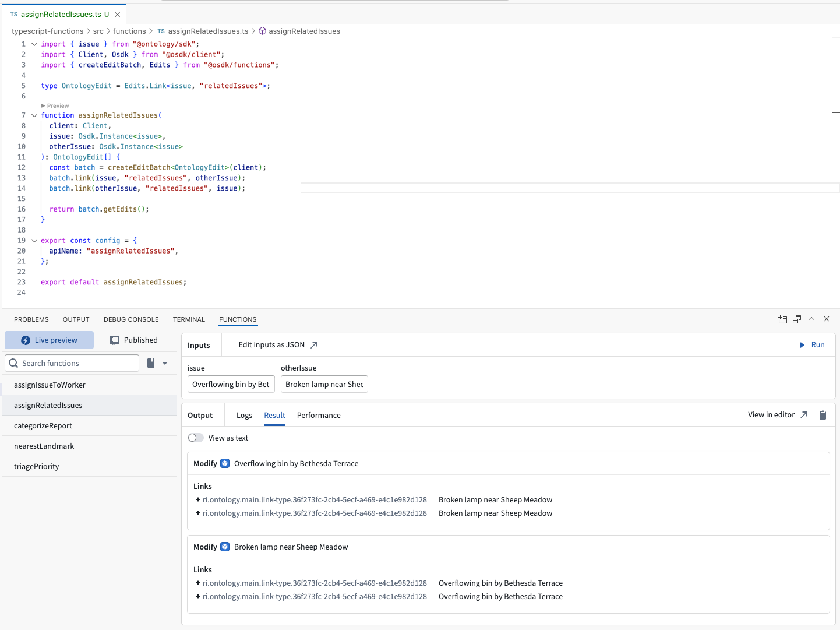840x630 pixels.
Task: Switch to Published functions mode
Action: [x=135, y=340]
